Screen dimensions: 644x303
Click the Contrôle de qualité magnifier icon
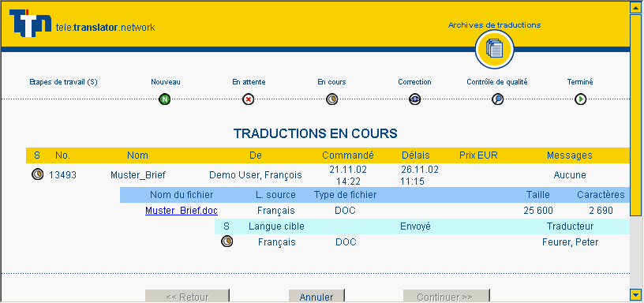[x=497, y=99]
